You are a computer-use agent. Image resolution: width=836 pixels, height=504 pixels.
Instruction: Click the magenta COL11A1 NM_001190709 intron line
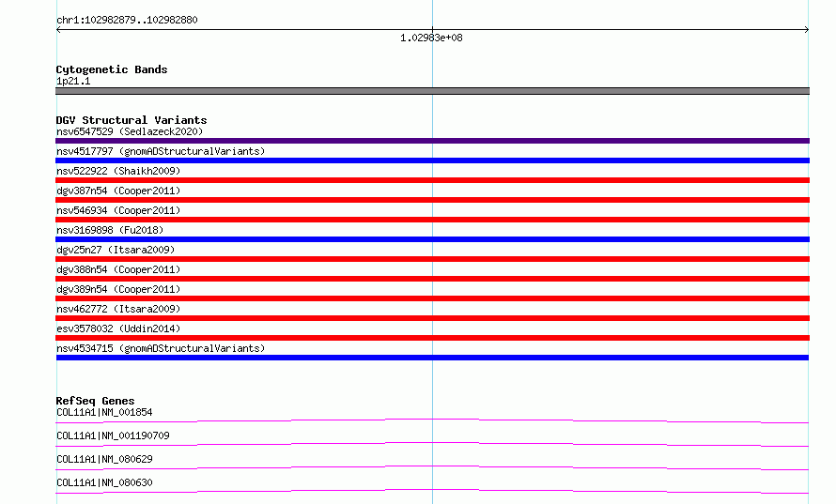(x=432, y=444)
